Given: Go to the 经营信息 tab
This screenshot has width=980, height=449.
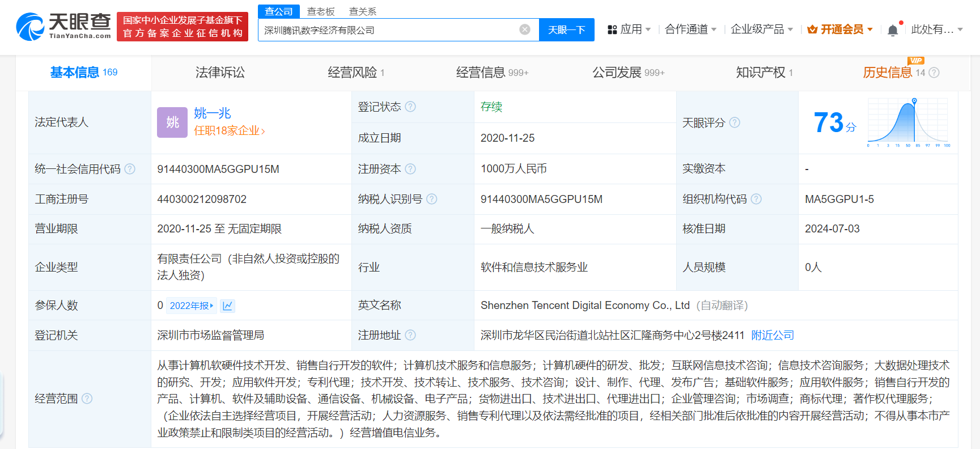Looking at the screenshot, I should click(492, 73).
